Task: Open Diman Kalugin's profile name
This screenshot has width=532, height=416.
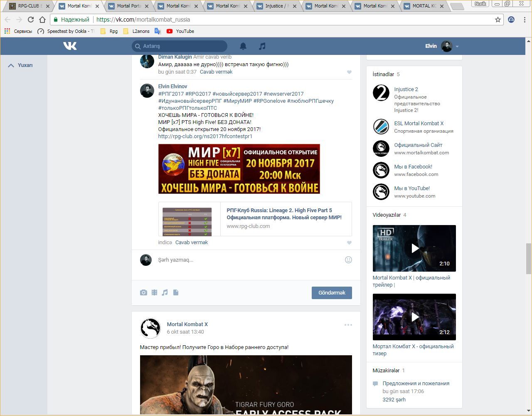Action: [175, 57]
